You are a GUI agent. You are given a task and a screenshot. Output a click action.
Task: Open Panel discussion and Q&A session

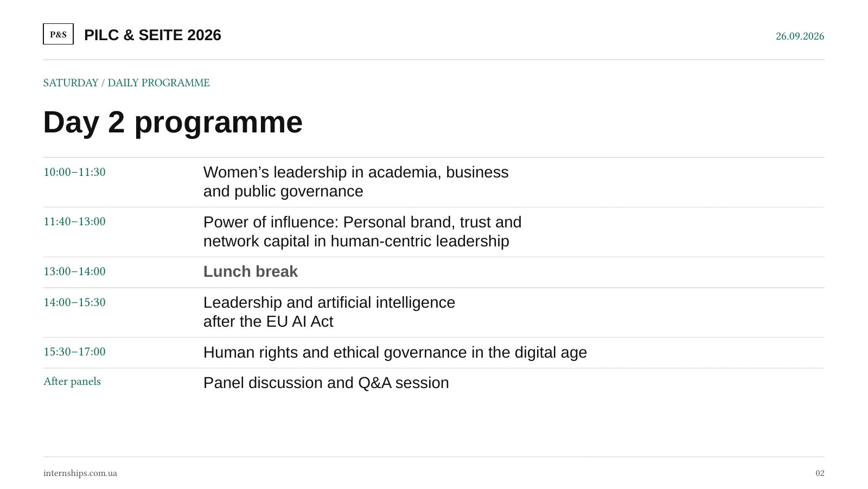tap(326, 383)
